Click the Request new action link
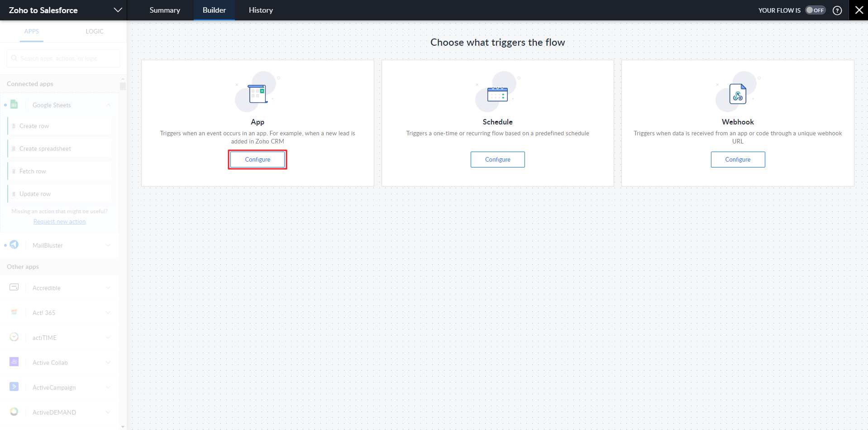Screen dimensions: 868x430 pos(59,221)
